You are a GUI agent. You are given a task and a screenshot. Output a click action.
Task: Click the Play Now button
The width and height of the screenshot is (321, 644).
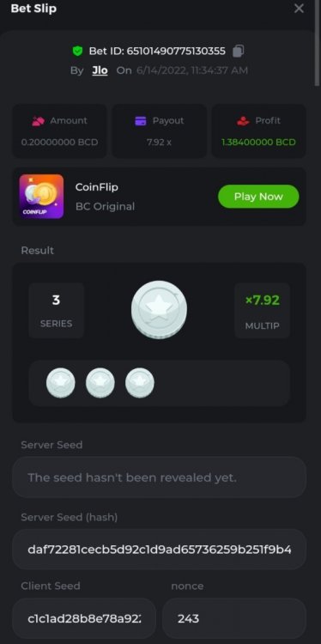258,197
